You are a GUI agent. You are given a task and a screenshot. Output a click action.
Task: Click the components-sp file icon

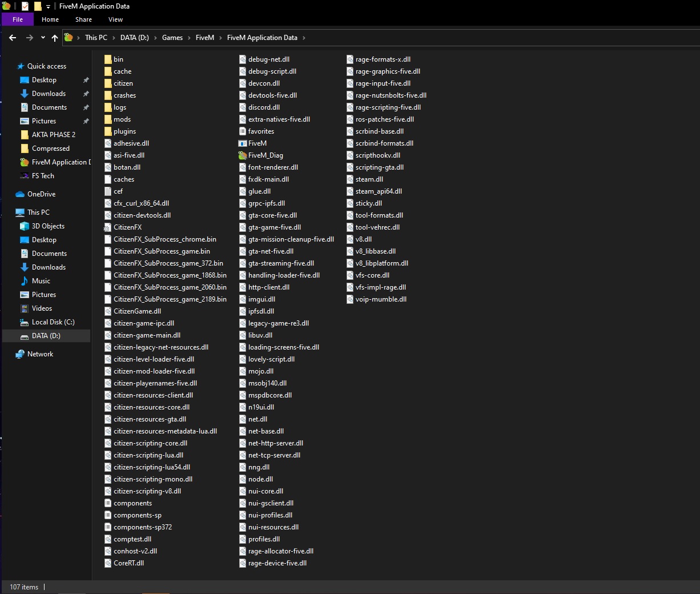108,515
